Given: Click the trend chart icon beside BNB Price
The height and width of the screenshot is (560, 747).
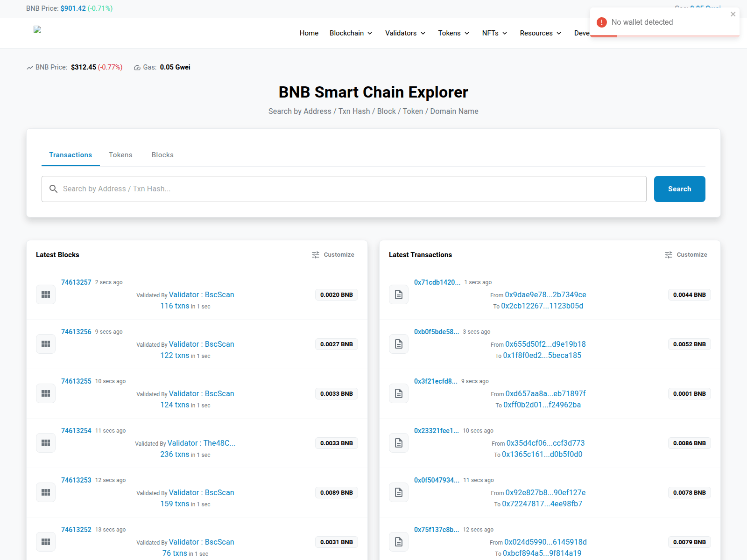Looking at the screenshot, I should coord(30,67).
